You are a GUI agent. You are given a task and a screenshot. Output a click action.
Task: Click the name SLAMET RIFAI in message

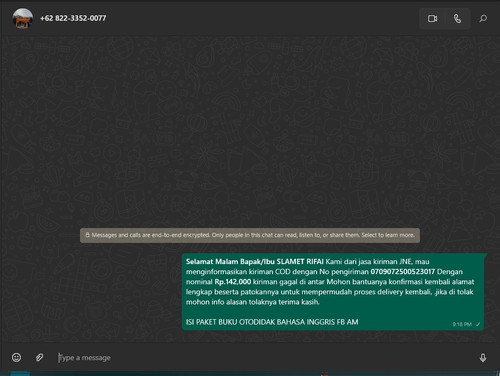(x=300, y=262)
